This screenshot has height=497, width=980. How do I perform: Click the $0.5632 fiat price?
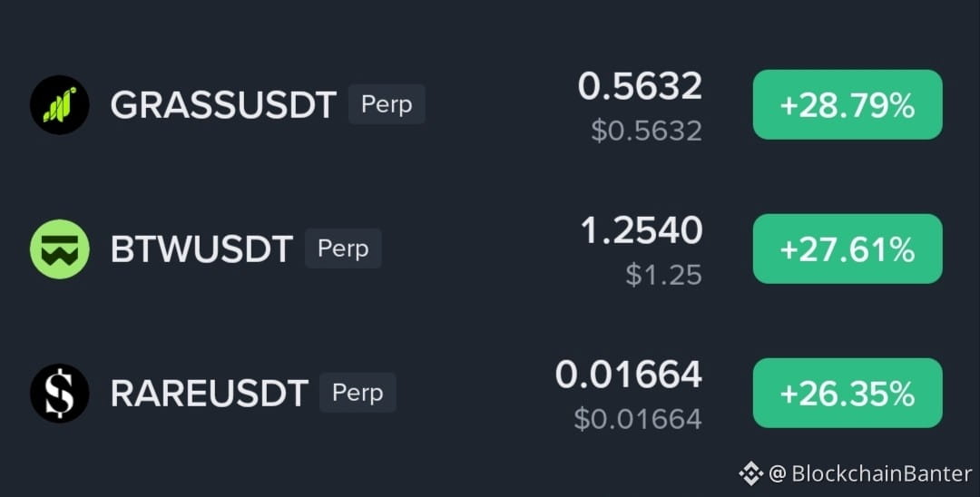point(647,132)
